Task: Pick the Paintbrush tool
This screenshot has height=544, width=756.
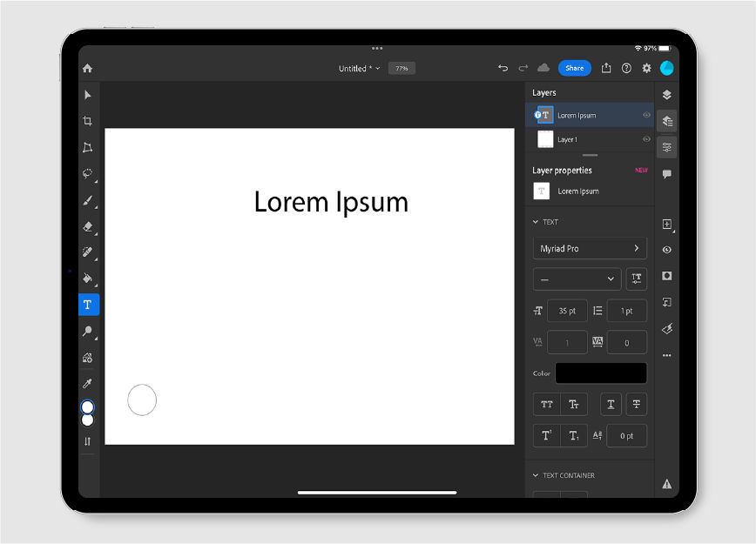Action: click(x=87, y=201)
